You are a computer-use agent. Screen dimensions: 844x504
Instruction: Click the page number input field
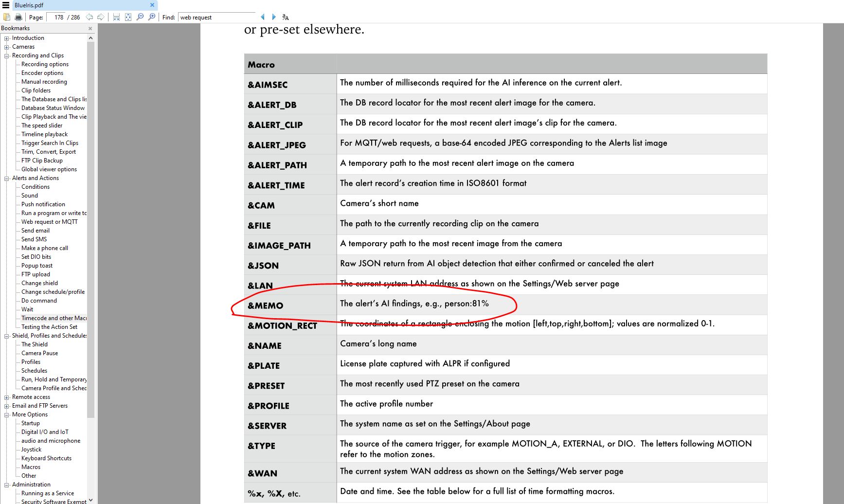[56, 17]
